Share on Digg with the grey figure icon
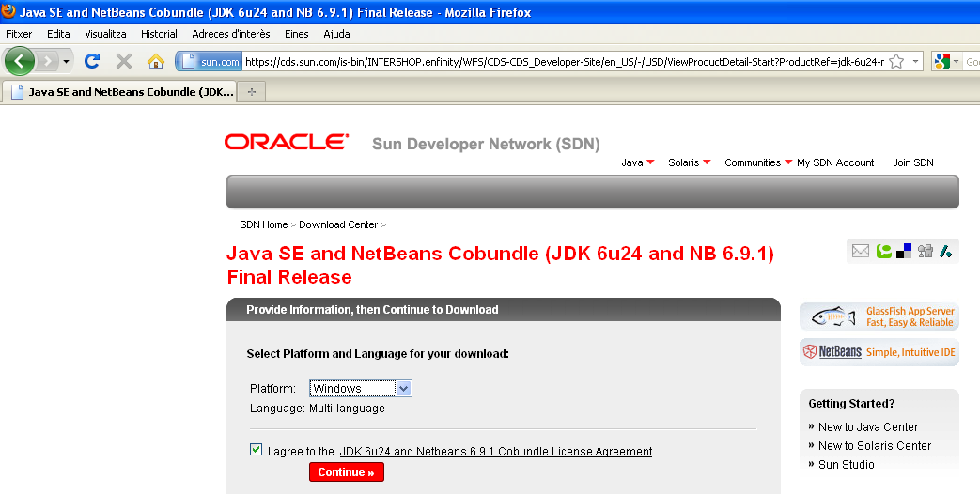The width and height of the screenshot is (980, 494). click(926, 251)
